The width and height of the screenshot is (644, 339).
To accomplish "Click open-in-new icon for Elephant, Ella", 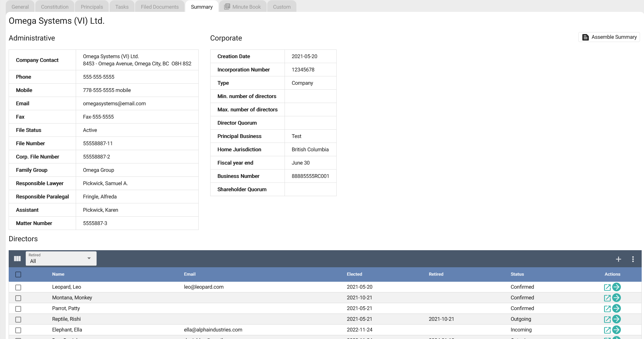I will pyautogui.click(x=607, y=330).
